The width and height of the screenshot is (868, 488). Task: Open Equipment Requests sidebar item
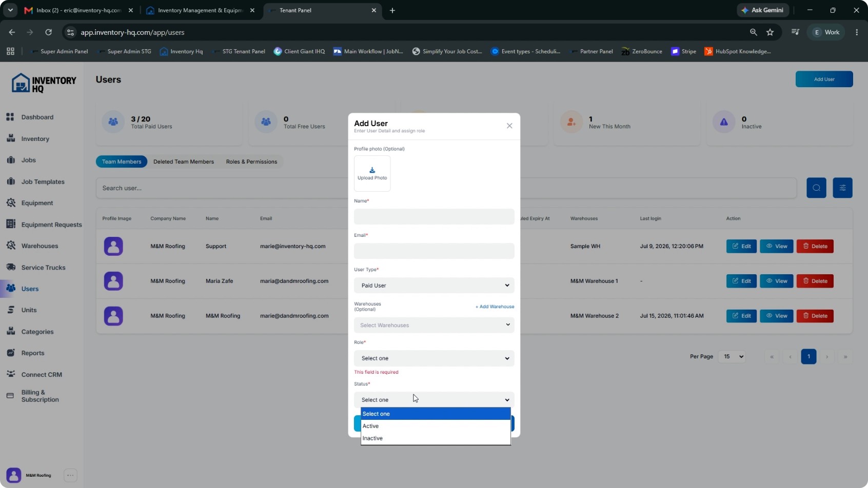coord(51,225)
